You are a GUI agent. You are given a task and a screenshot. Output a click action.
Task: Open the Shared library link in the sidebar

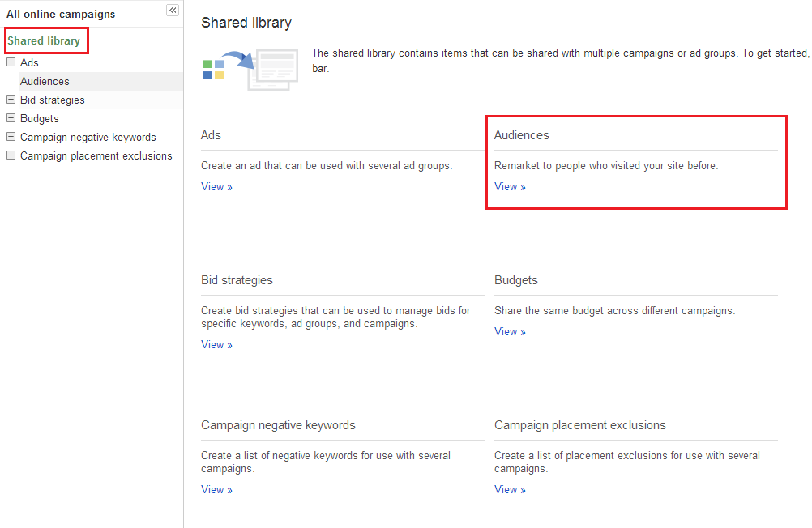pos(45,40)
